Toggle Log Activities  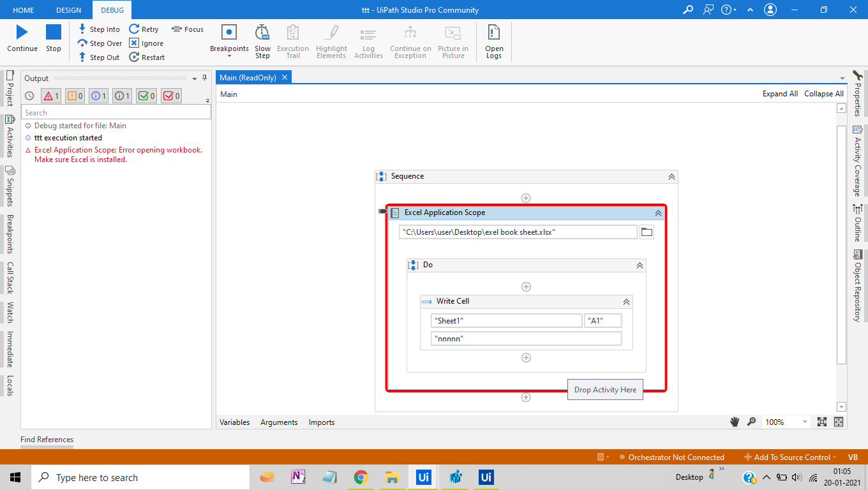(x=368, y=41)
